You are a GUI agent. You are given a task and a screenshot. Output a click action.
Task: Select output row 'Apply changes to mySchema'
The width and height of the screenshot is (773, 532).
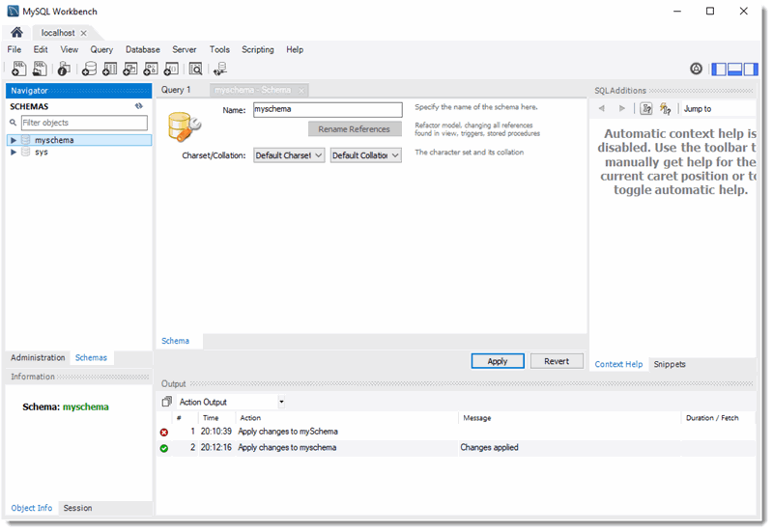click(x=456, y=432)
